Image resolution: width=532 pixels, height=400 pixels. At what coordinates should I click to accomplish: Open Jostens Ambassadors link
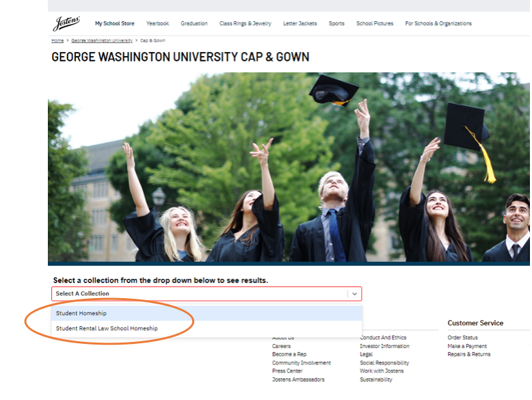298,379
